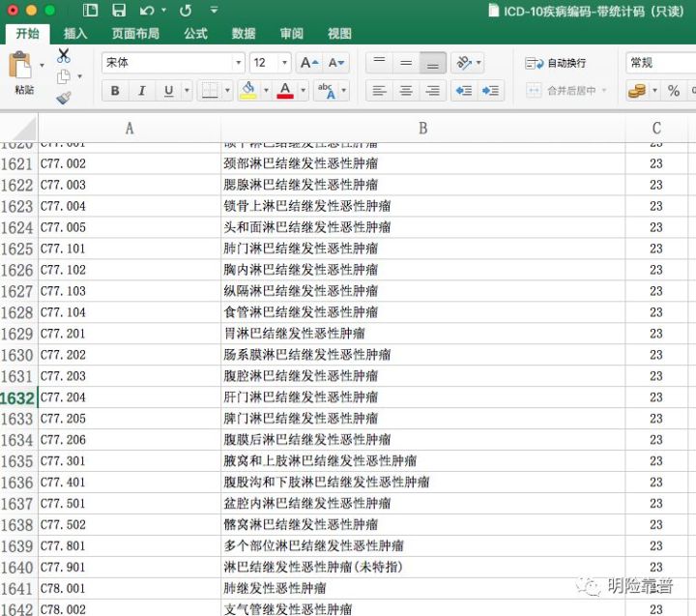This screenshot has width=696, height=616.
Task: Click the Cut scissors icon
Action: point(64,55)
